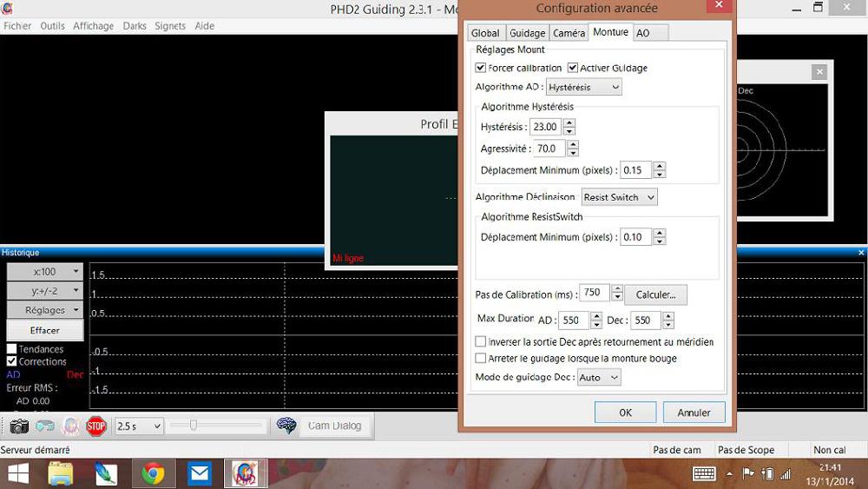Open Algorithme AD Hystérésis dropdown
Viewport: 868px width, 489px height.
[584, 87]
